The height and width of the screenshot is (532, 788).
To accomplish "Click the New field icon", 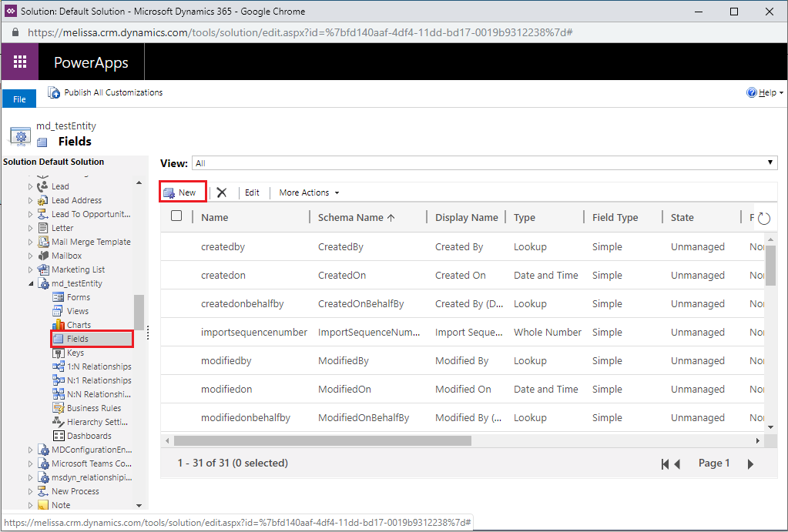I will point(169,192).
